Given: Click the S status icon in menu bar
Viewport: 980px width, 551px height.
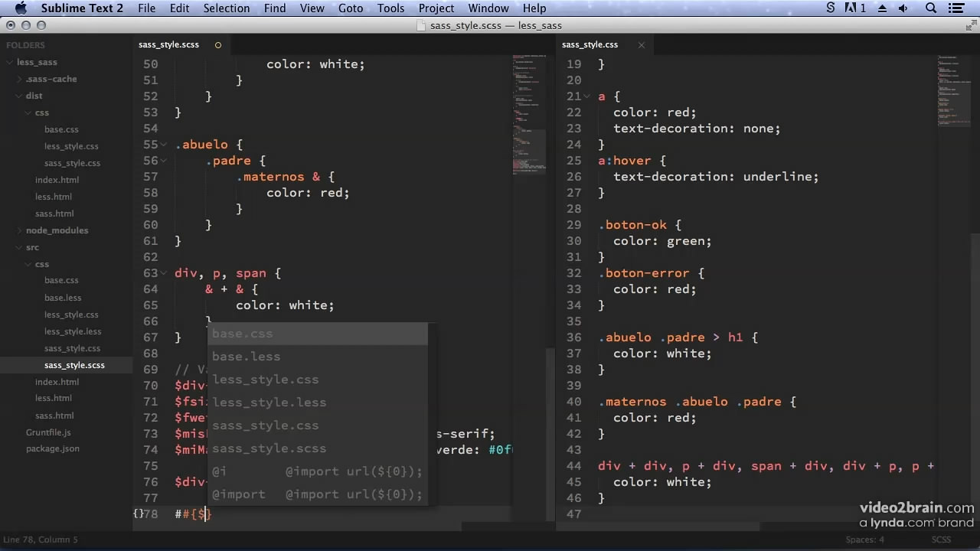Looking at the screenshot, I should click(831, 8).
